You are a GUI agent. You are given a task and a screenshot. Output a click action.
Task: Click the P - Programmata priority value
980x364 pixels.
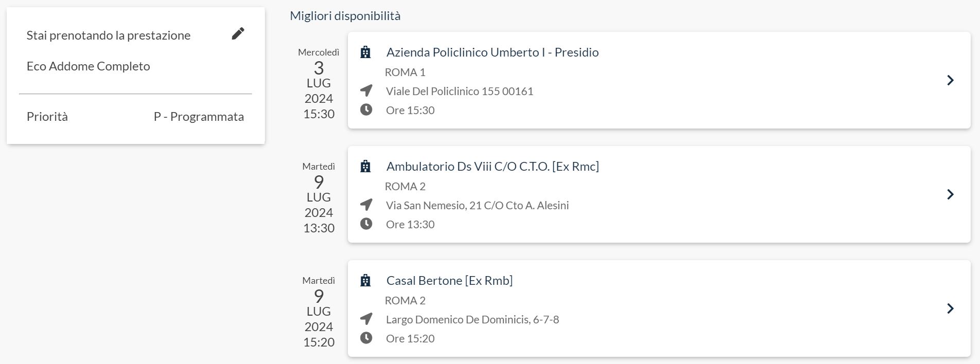point(199,117)
